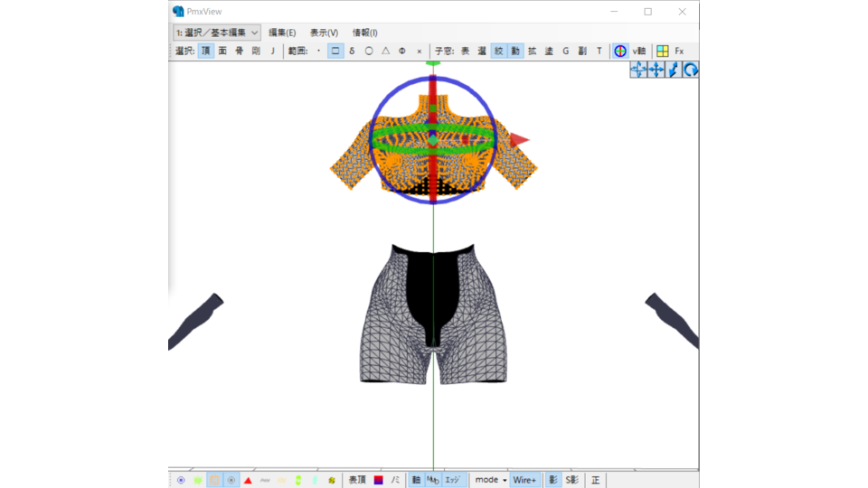This screenshot has width=868, height=488.
Task: Open the T child window
Action: [599, 51]
